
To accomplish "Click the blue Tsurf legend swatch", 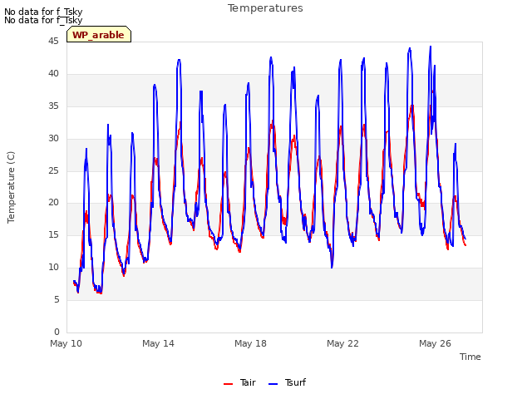I will click(273, 384).
